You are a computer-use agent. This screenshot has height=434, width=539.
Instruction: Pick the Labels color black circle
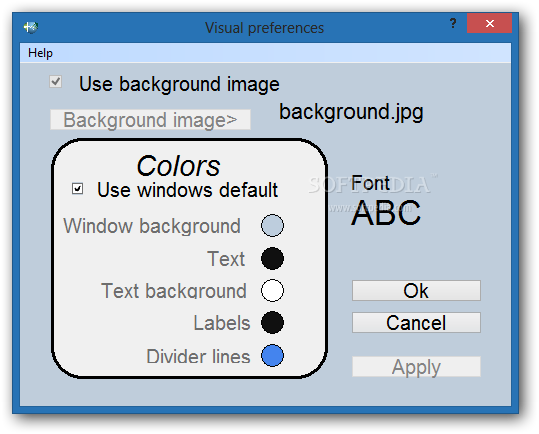(x=272, y=323)
